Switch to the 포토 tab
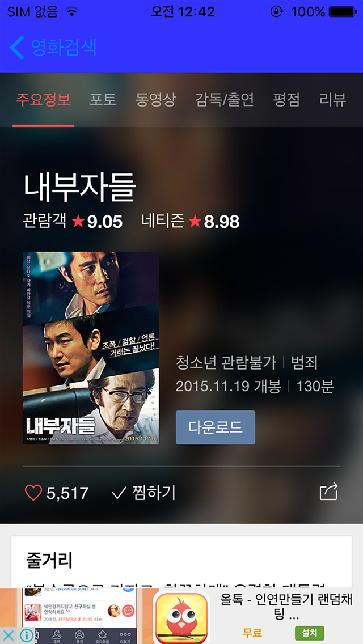 (103, 100)
